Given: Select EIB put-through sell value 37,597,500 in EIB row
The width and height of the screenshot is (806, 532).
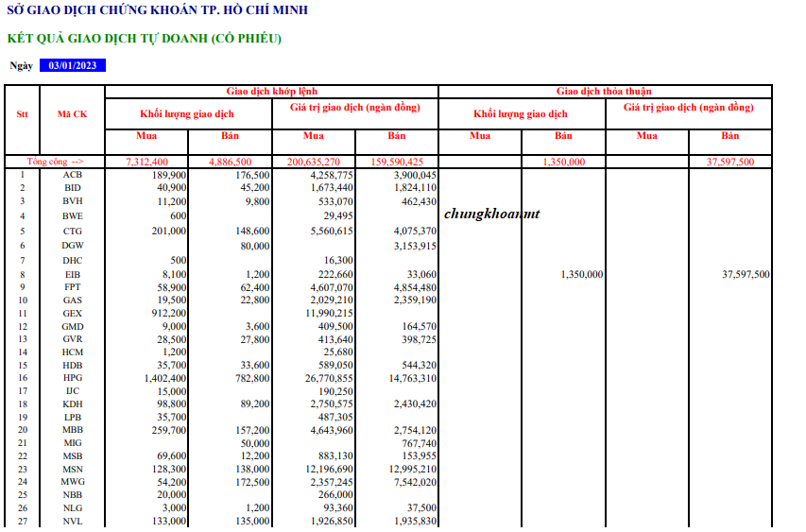Looking at the screenshot, I should (746, 274).
